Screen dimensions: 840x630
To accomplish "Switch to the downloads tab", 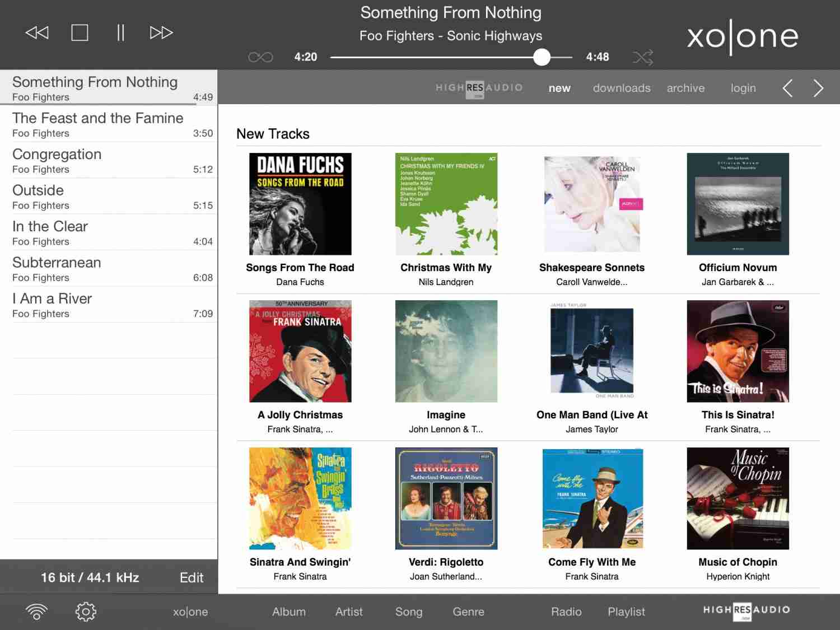I will click(x=622, y=88).
